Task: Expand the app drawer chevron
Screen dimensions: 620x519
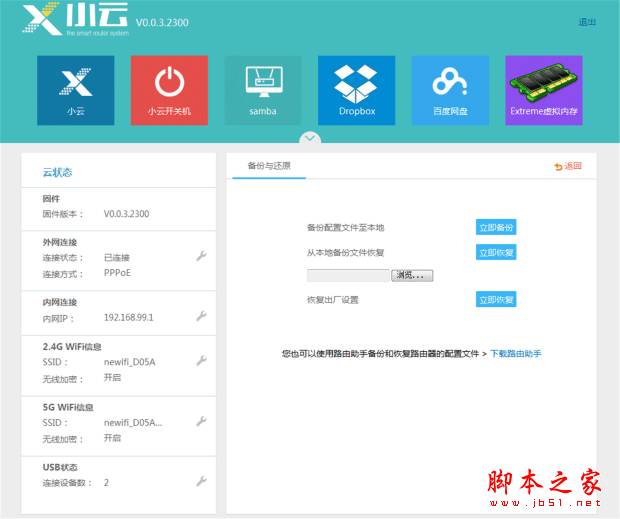Action: click(310, 138)
